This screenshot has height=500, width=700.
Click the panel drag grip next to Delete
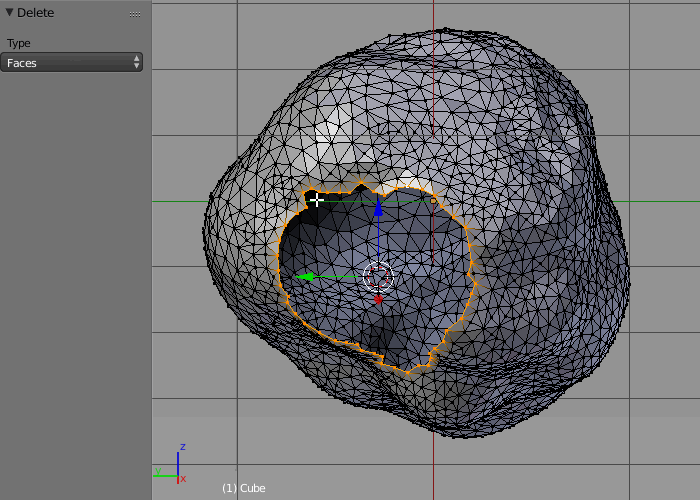tap(135, 14)
